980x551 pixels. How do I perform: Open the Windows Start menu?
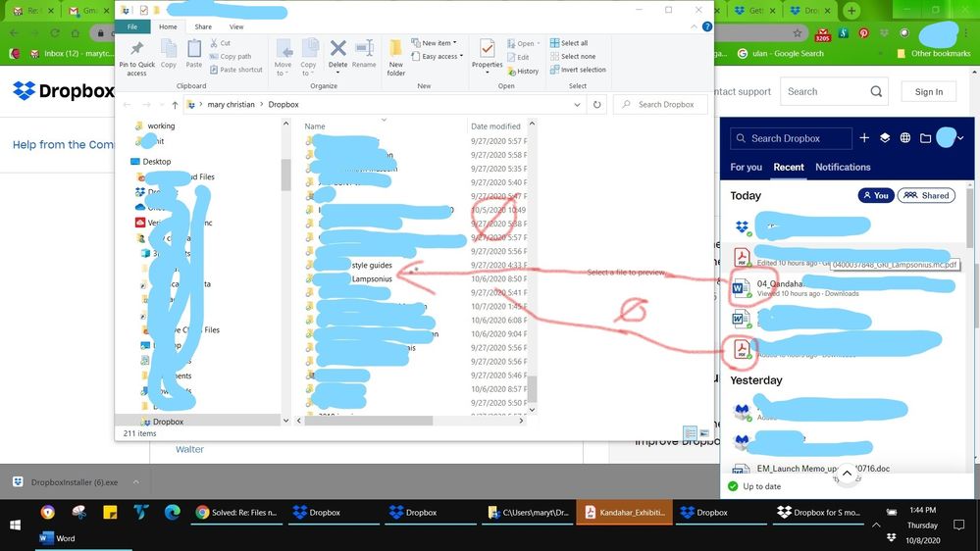click(15, 525)
